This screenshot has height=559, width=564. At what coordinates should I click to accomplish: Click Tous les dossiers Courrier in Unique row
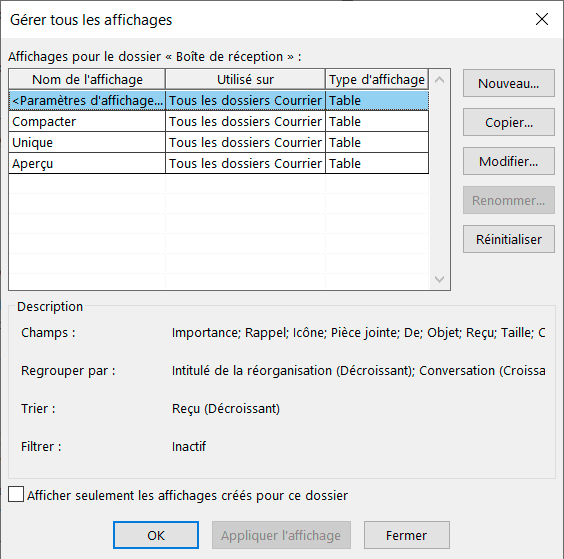click(x=245, y=142)
